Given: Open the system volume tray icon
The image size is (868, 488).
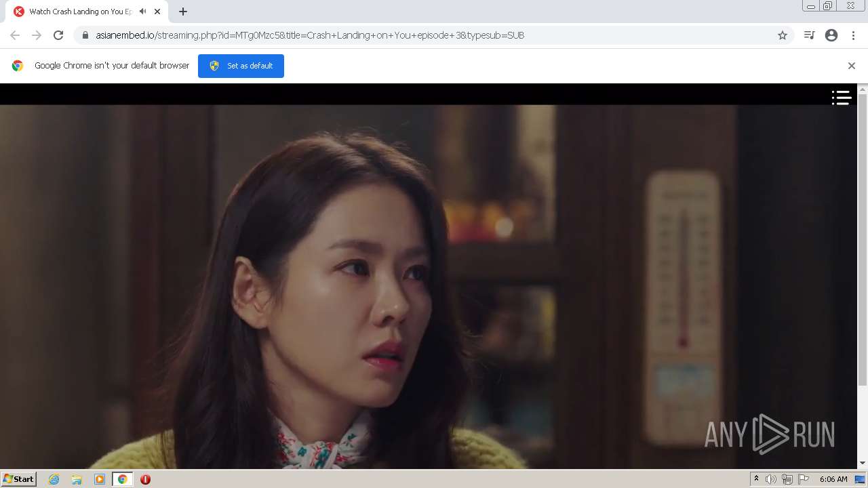Looking at the screenshot, I should 771,479.
